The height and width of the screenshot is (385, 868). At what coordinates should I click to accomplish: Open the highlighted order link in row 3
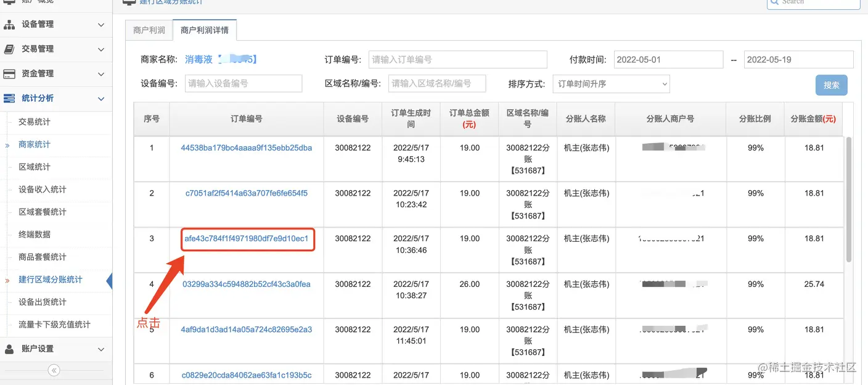[247, 239]
